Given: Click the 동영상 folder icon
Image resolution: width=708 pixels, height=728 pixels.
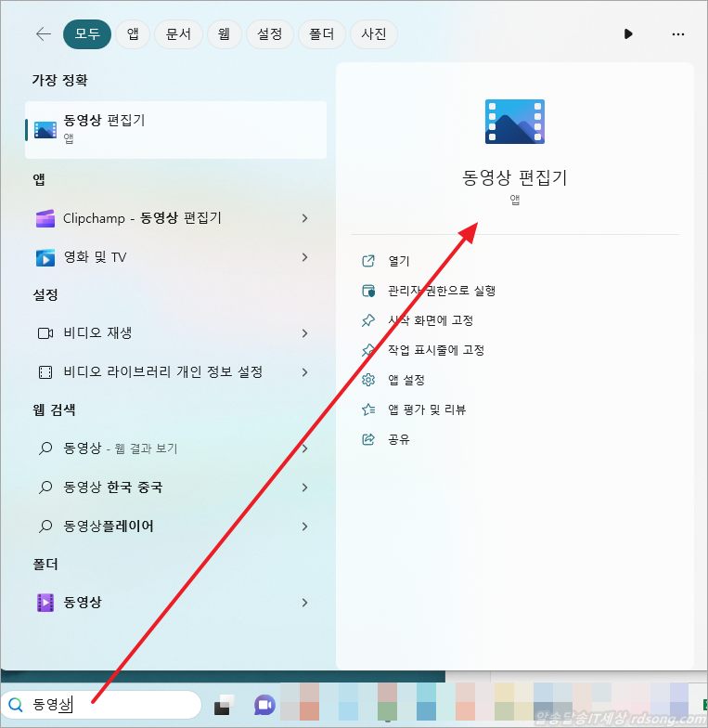Looking at the screenshot, I should pyautogui.click(x=45, y=603).
